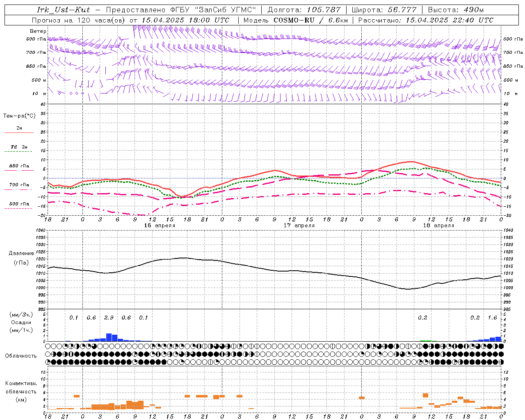Click the Долгота: 105.787 value
Image resolution: width=525 pixels, height=420 pixels.
[x=304, y=10]
